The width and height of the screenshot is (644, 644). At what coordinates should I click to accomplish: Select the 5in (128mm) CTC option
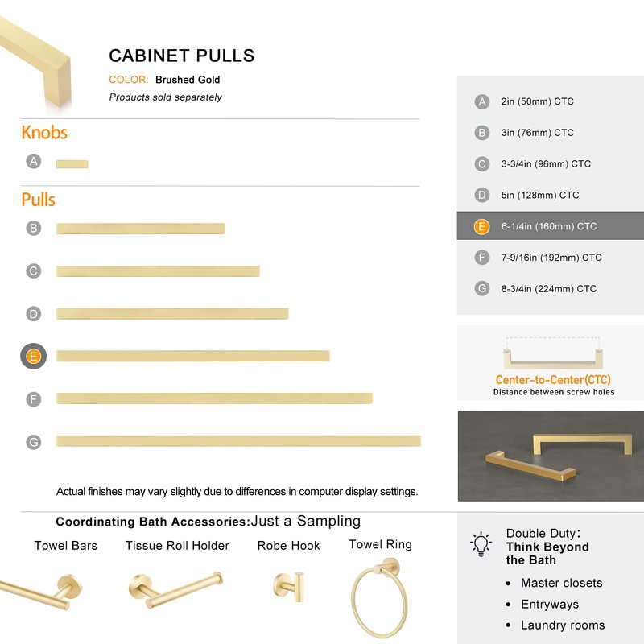point(551,195)
